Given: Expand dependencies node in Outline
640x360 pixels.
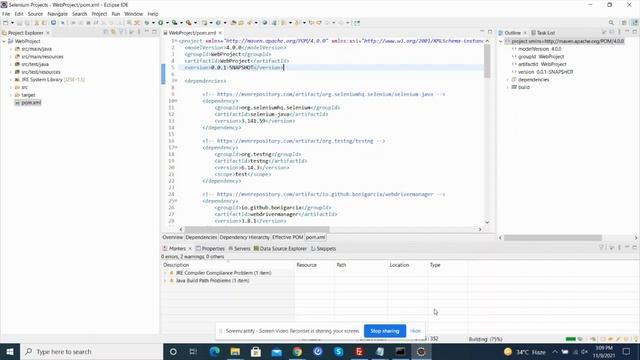Looking at the screenshot, I should (x=508, y=80).
